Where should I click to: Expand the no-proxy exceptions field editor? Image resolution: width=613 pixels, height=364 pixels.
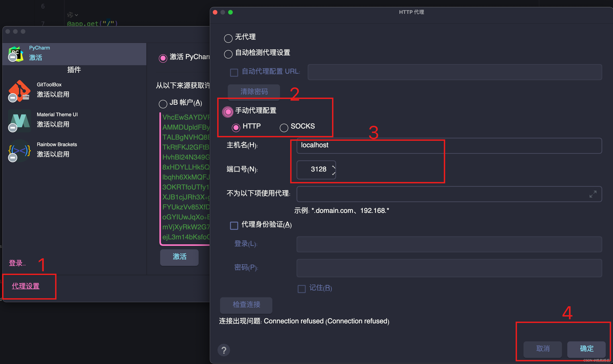tap(593, 194)
